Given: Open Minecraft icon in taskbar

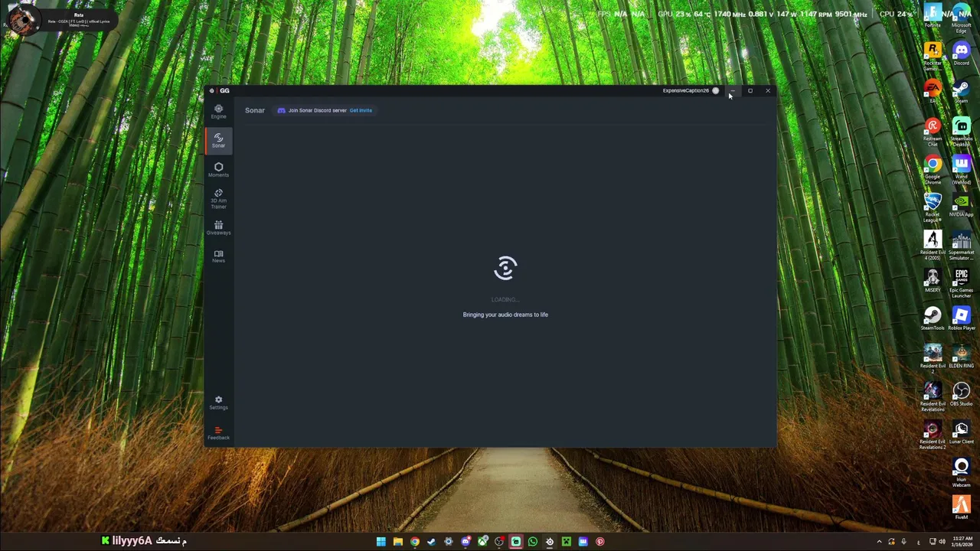Looking at the screenshot, I should (567, 542).
